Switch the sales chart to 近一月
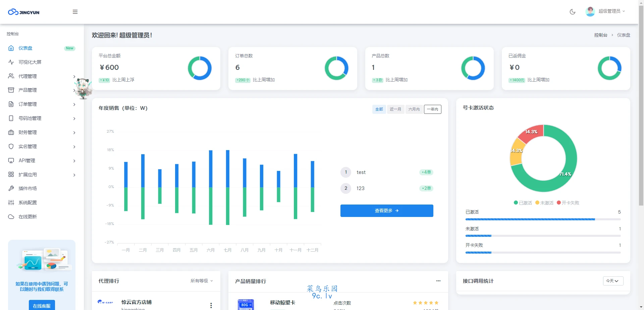Screen dimensions: 644x310 (x=395, y=109)
